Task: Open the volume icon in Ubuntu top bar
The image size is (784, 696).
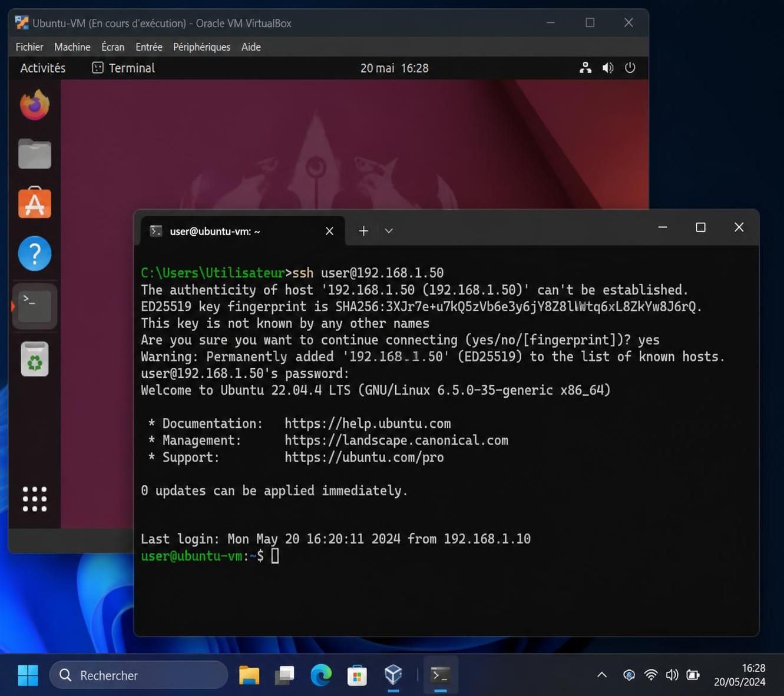Action: (x=608, y=68)
